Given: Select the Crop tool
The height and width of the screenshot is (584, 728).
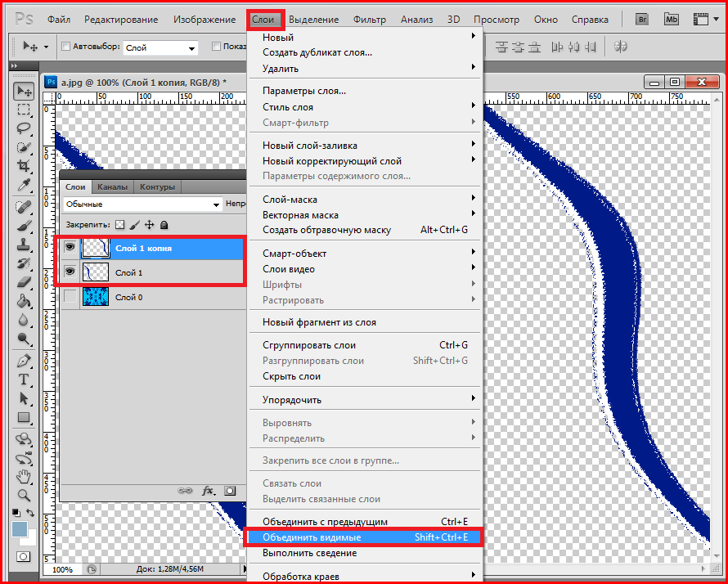Looking at the screenshot, I should pyautogui.click(x=24, y=166).
